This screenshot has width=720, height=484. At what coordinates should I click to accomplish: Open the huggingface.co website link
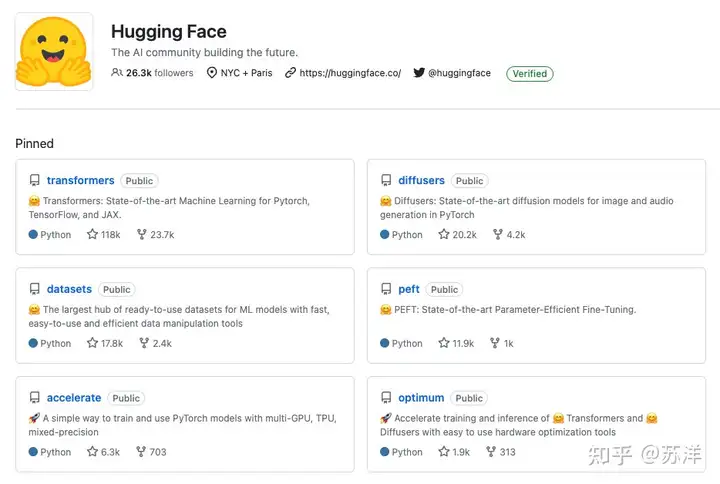[x=349, y=73]
